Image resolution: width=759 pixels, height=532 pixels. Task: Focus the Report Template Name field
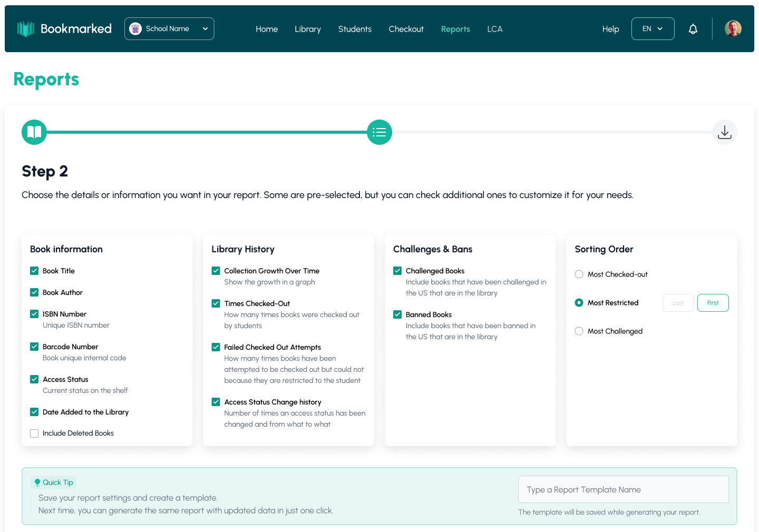click(x=623, y=490)
